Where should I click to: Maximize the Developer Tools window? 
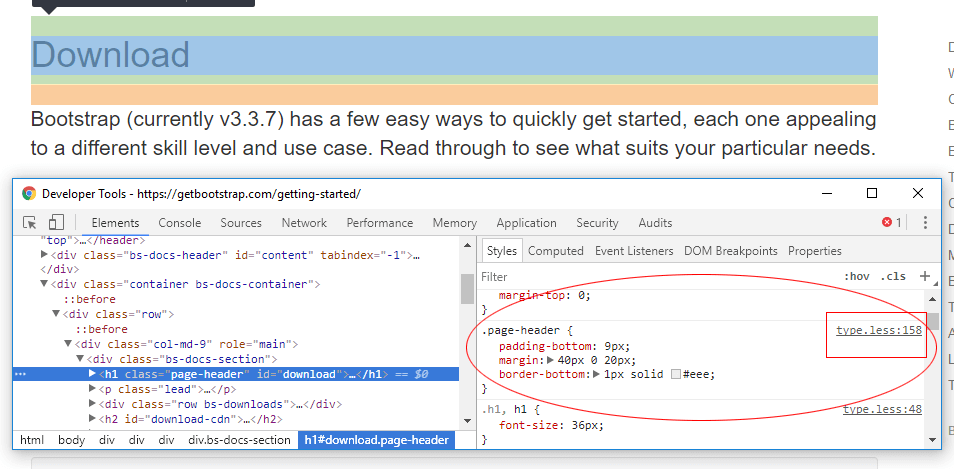872,193
